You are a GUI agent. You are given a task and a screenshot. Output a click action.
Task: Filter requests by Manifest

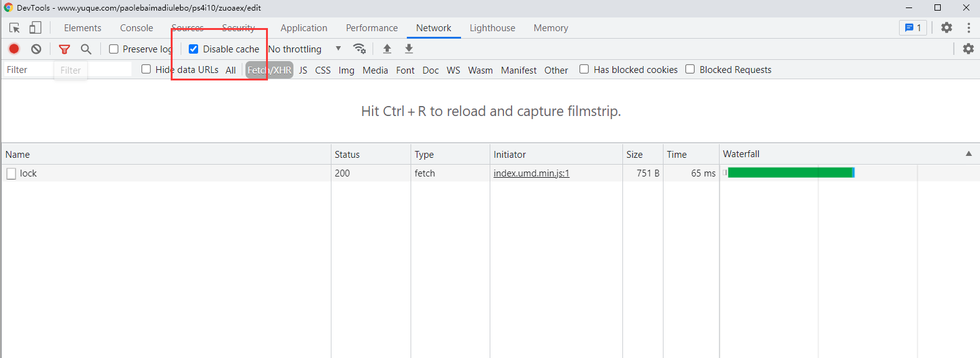pyautogui.click(x=518, y=70)
